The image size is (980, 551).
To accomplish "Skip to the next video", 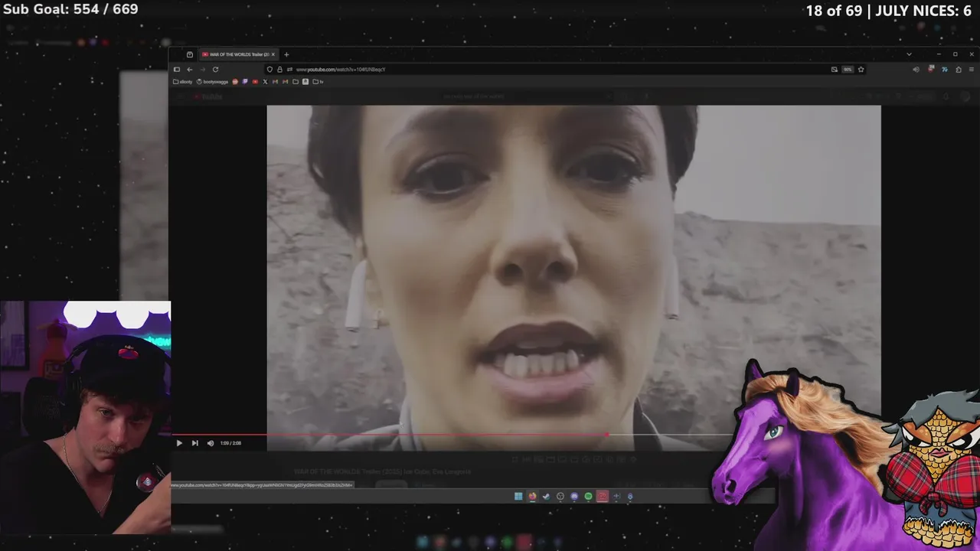I will click(194, 443).
